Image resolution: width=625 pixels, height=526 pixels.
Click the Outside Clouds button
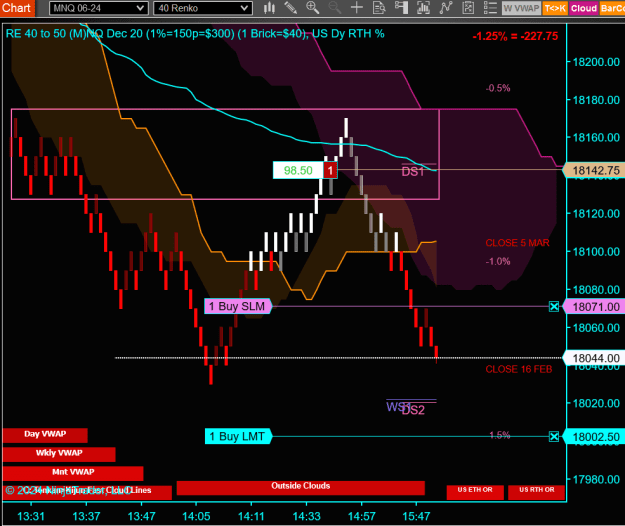(301, 488)
